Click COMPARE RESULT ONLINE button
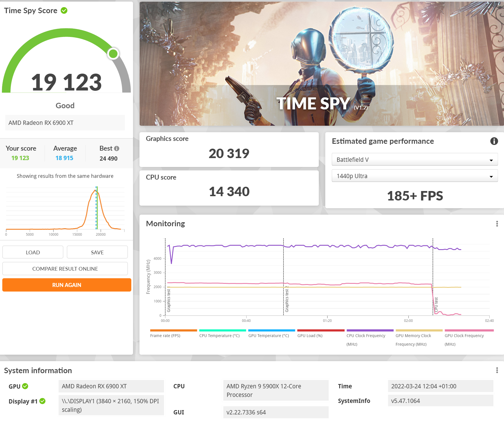Screen dimensions: 504x425 [65, 269]
